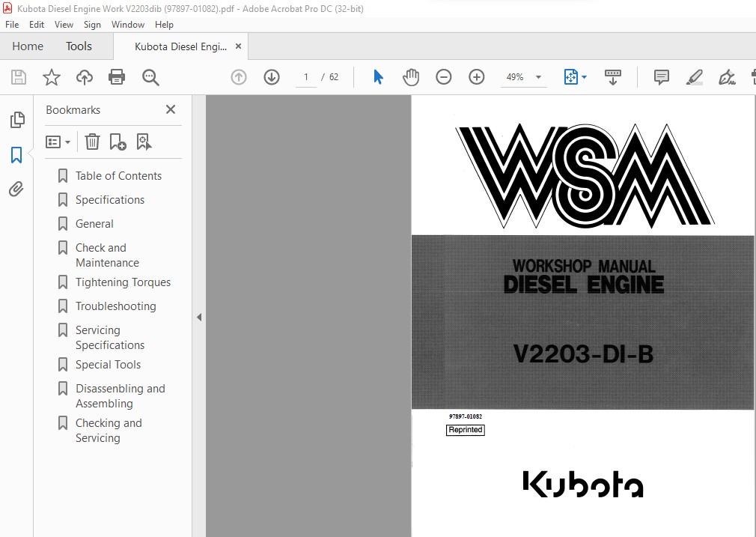Switch to the Tools tab
Viewport: 756px width, 537px height.
pos(79,46)
